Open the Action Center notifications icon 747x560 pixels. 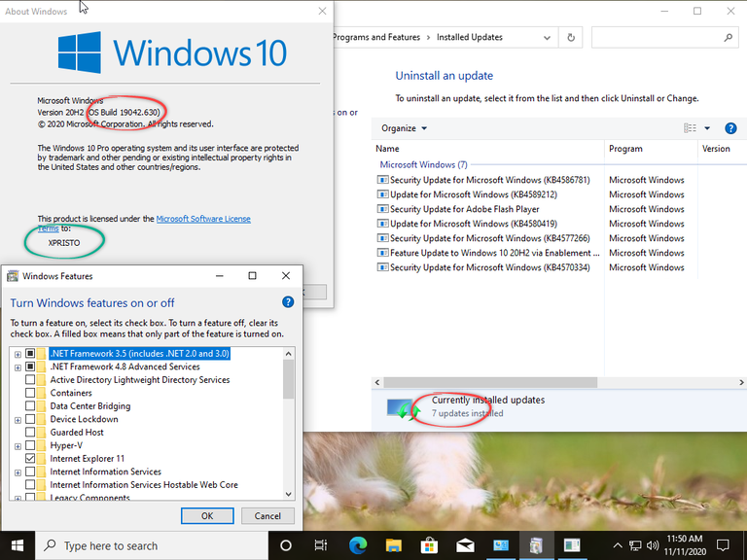coord(723,545)
